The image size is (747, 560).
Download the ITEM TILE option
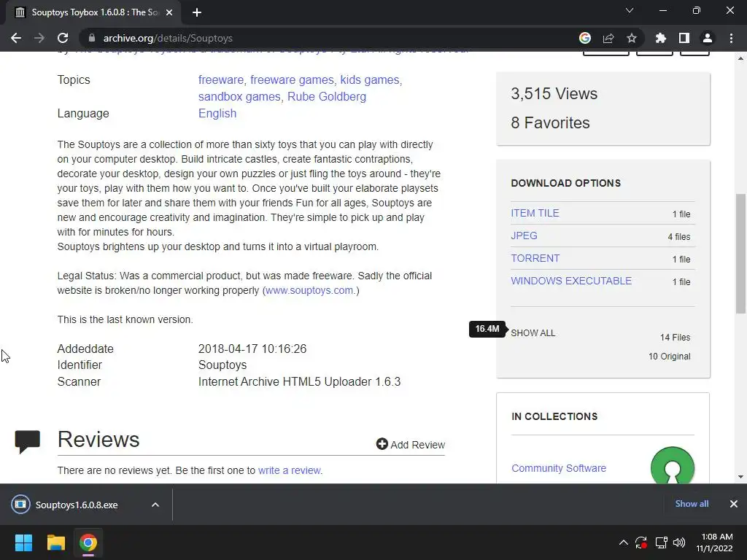point(535,213)
